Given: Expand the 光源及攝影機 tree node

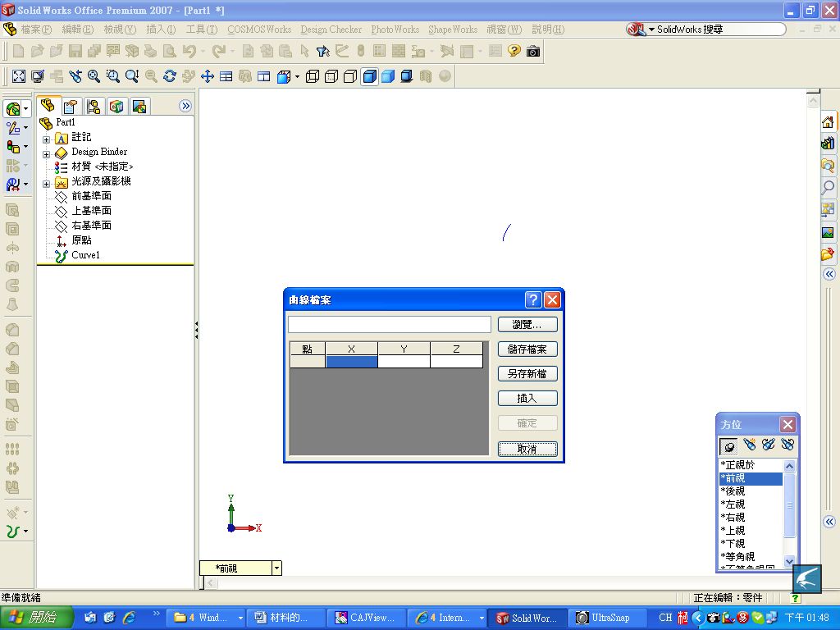Looking at the screenshot, I should (46, 184).
